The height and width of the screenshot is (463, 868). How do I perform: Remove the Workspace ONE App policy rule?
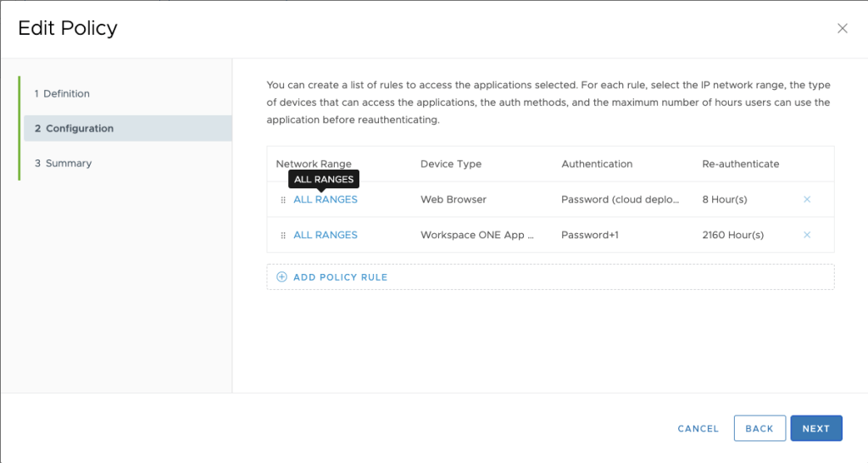pyautogui.click(x=807, y=235)
